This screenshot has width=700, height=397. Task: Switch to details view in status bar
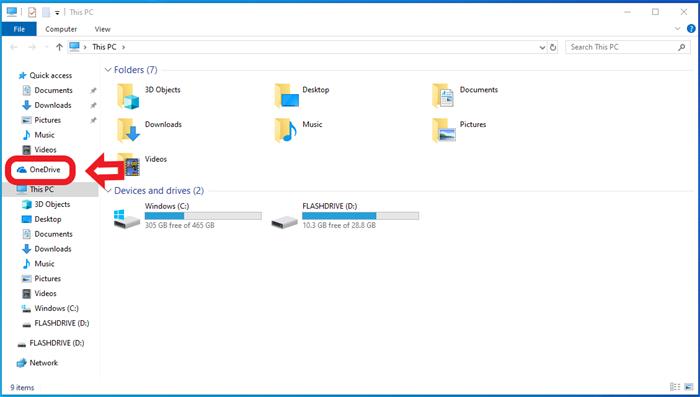(x=675, y=387)
